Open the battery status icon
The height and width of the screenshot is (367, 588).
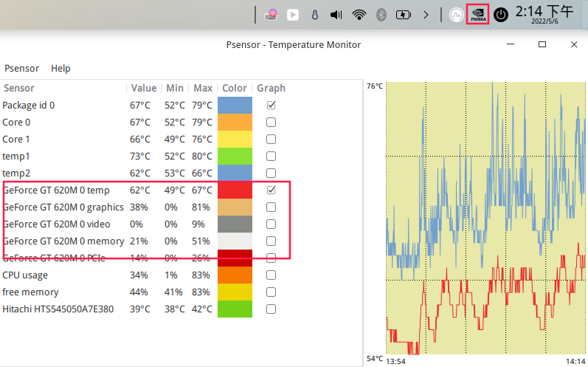pyautogui.click(x=403, y=14)
